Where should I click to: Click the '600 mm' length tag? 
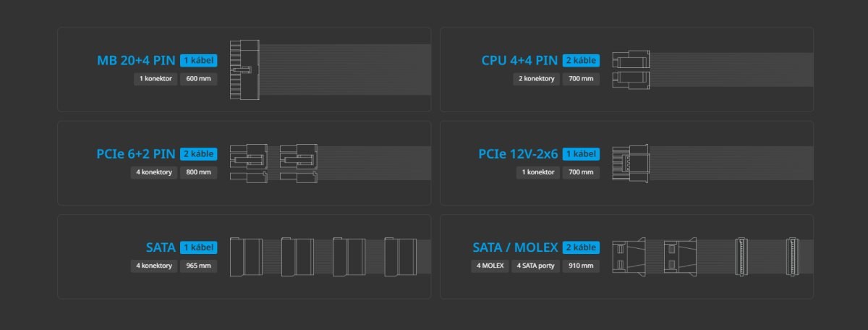[x=198, y=78]
